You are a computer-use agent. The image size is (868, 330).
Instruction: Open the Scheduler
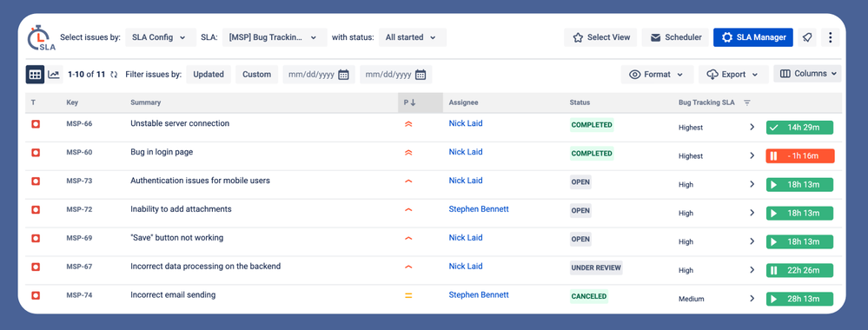675,37
